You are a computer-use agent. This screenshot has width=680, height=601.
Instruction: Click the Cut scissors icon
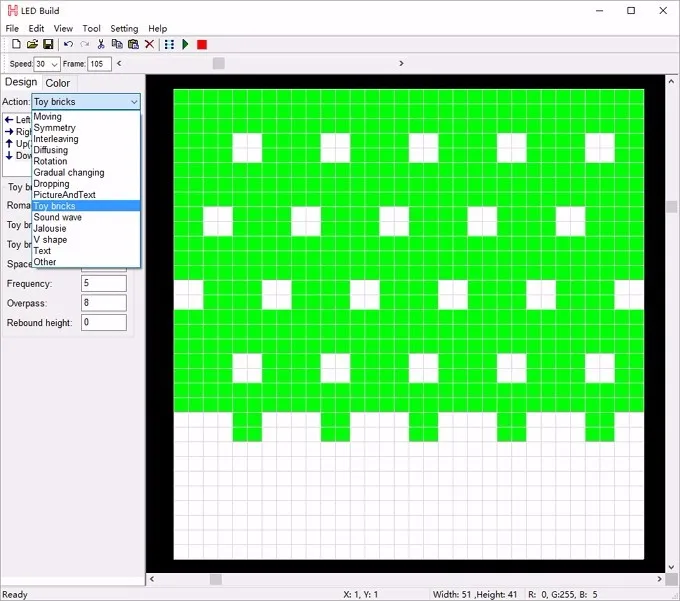coord(101,44)
